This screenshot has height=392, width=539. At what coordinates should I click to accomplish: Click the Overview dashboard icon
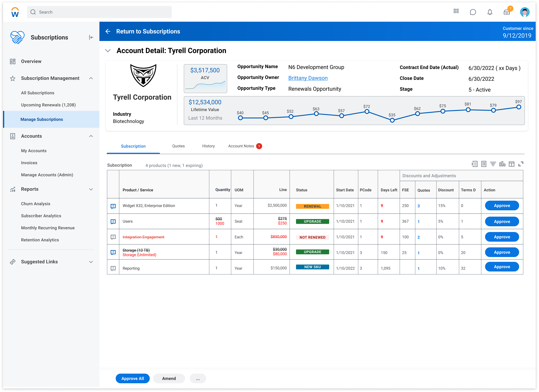[x=13, y=62]
